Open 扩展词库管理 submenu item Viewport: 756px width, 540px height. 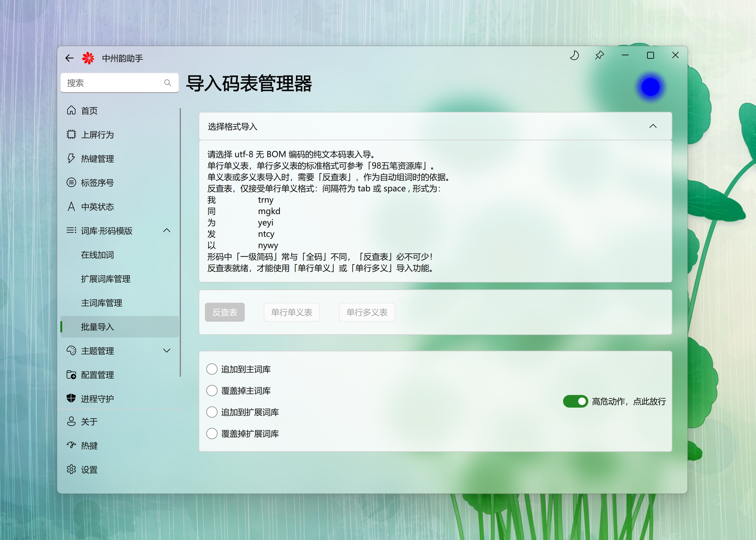point(106,279)
